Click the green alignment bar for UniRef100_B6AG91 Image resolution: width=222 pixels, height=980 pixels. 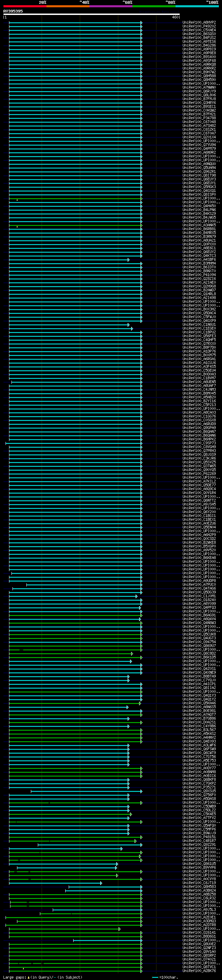tap(75, 615)
